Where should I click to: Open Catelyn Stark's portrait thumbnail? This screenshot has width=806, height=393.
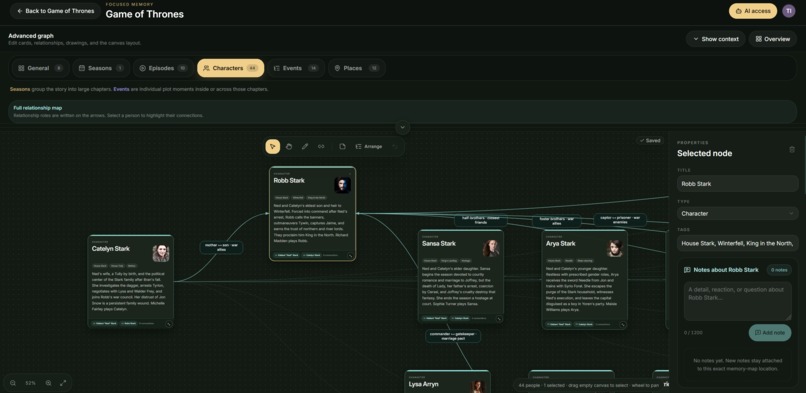point(161,253)
